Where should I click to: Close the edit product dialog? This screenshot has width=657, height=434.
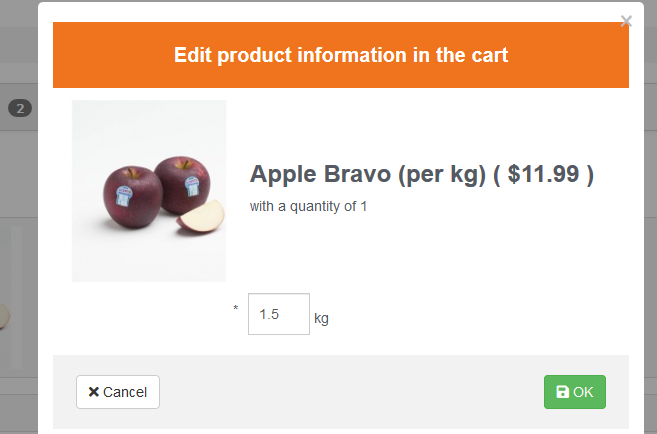[x=626, y=21]
